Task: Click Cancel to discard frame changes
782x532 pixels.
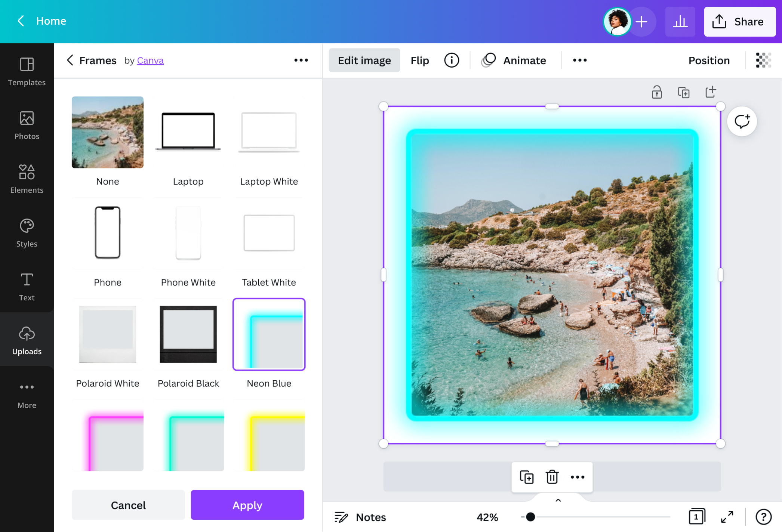Action: (128, 505)
